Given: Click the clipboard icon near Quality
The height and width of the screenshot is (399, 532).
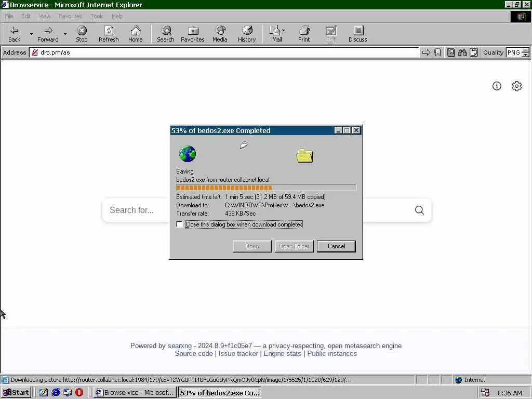Looking at the screenshot, I should (x=474, y=52).
